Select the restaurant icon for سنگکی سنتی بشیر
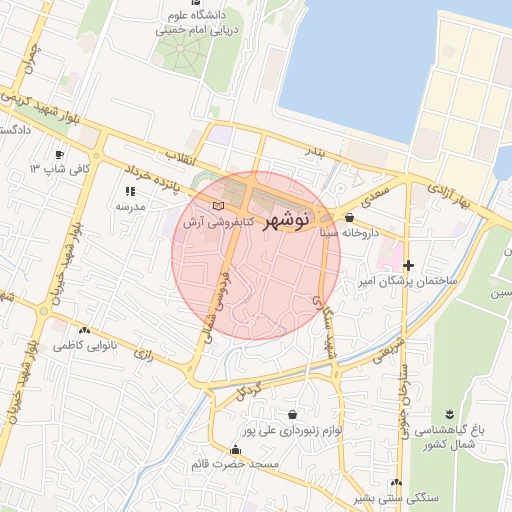512x512 pixels. [x=396, y=482]
